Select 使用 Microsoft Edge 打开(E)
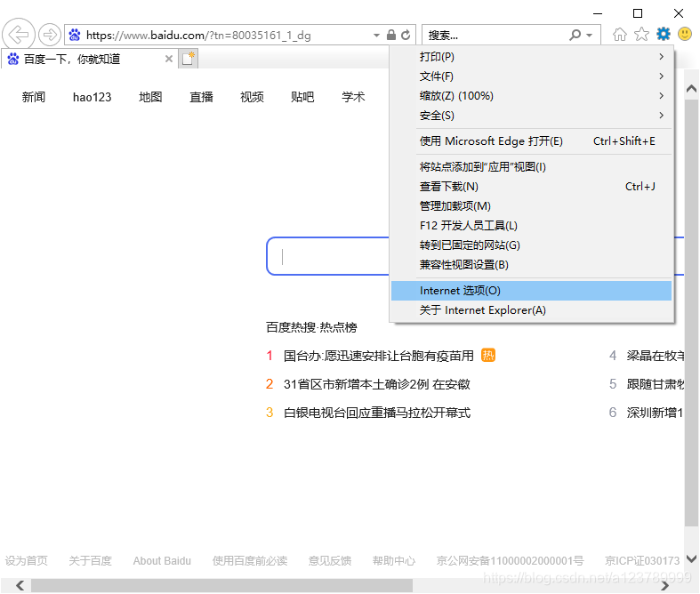Screen dimensions: 700x594 (531, 141)
